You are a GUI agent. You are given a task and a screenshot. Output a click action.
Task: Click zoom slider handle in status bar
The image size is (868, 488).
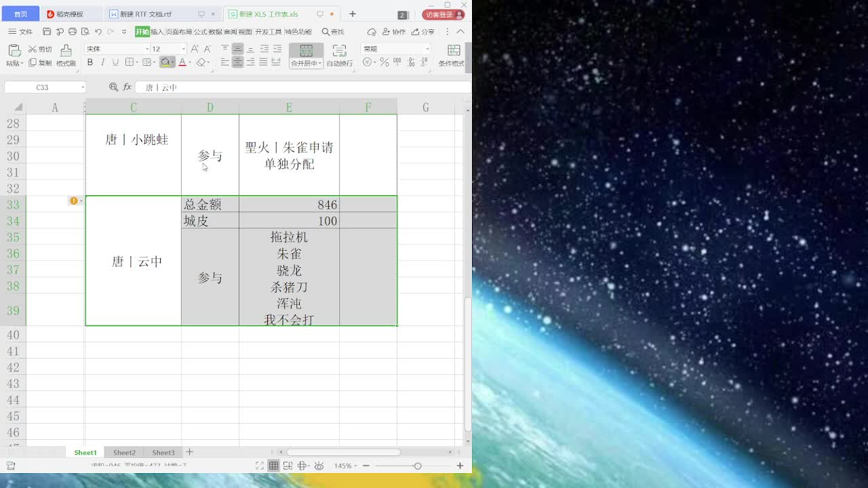coord(418,466)
